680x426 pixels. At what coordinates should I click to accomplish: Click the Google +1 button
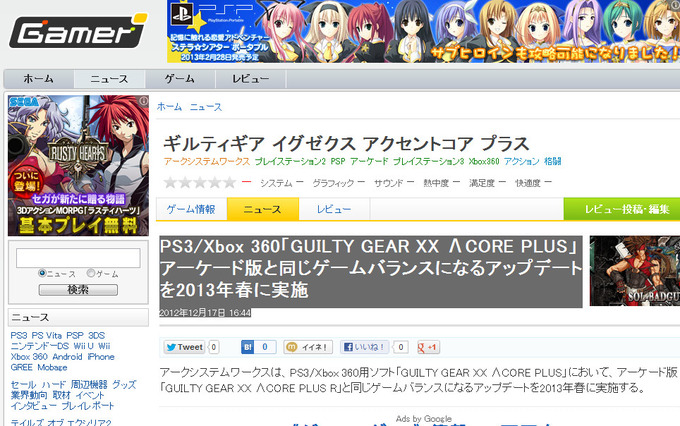coord(428,347)
